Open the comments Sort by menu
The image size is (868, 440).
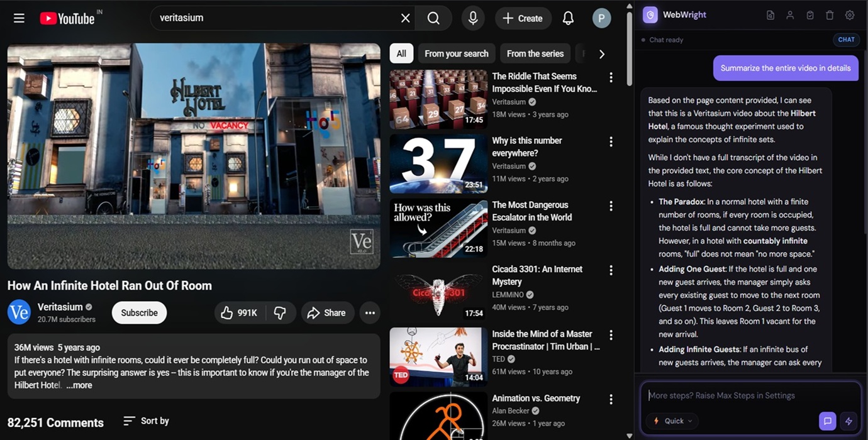[x=146, y=421]
